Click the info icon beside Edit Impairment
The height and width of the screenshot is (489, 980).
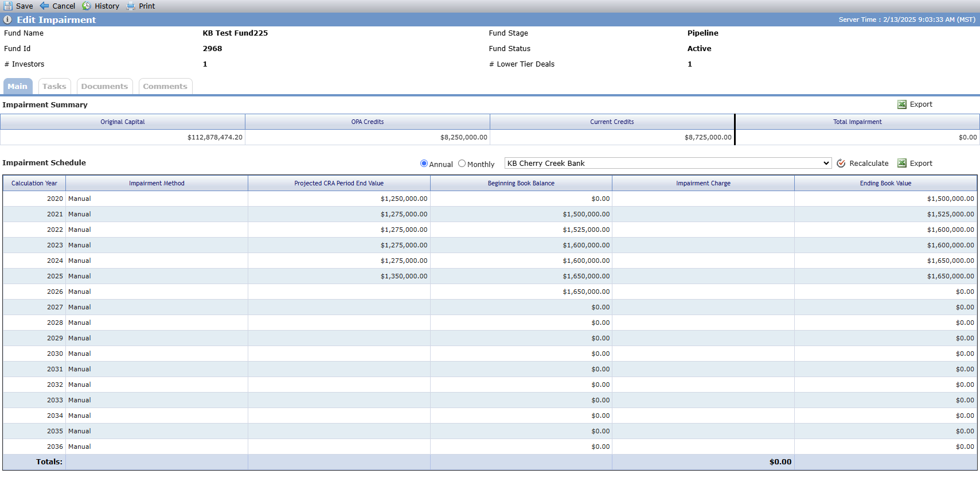[7, 20]
